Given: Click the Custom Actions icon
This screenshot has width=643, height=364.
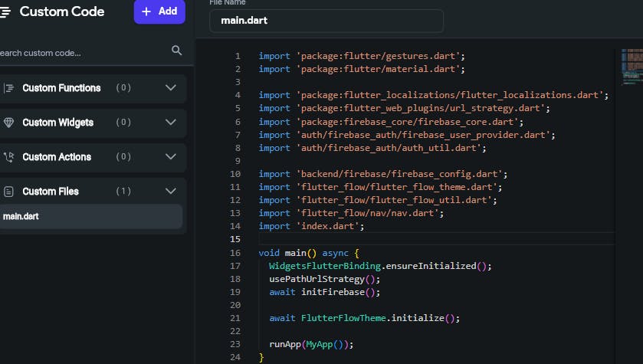Looking at the screenshot, I should coord(9,157).
